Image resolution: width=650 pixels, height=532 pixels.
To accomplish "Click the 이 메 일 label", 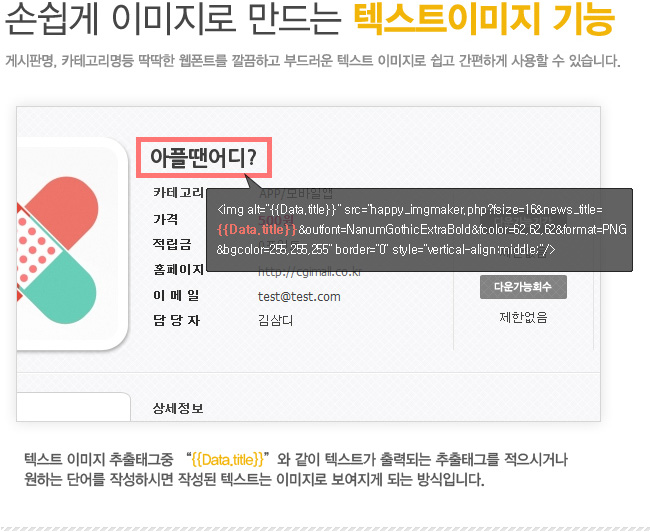I will tap(176, 296).
